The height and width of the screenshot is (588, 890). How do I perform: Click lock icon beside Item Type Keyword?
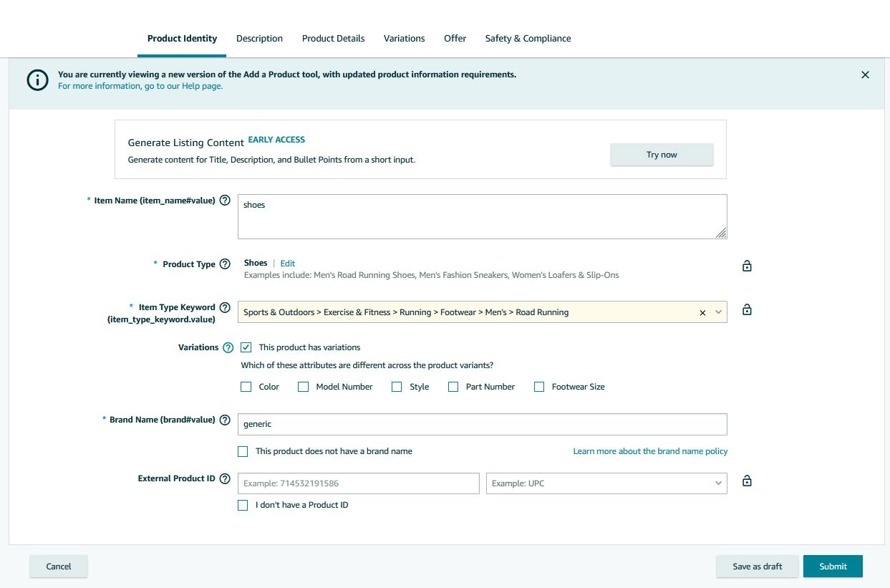[x=747, y=310]
